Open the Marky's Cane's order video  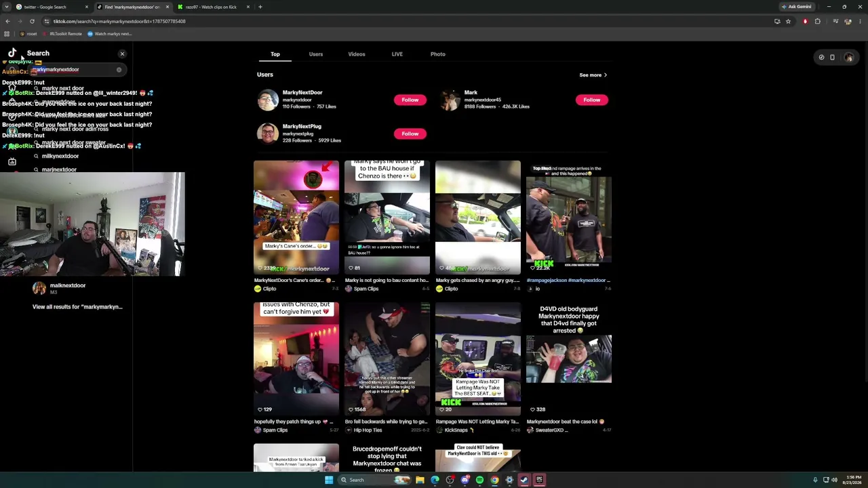296,218
